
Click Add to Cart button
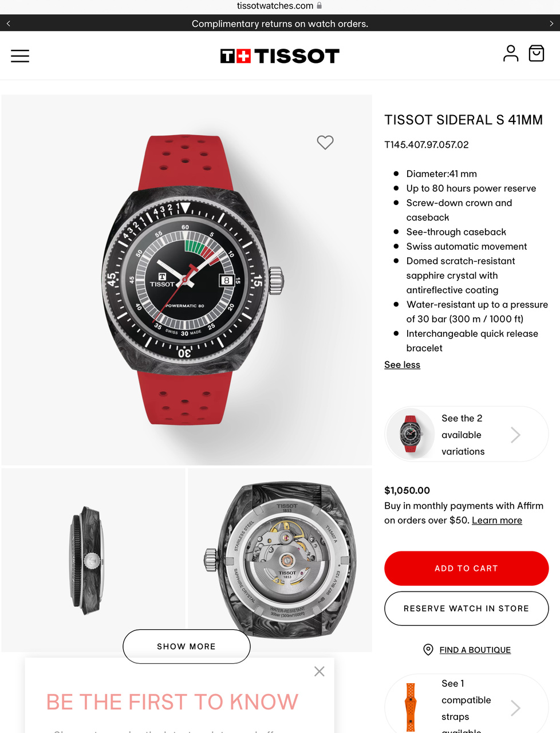pos(467,568)
